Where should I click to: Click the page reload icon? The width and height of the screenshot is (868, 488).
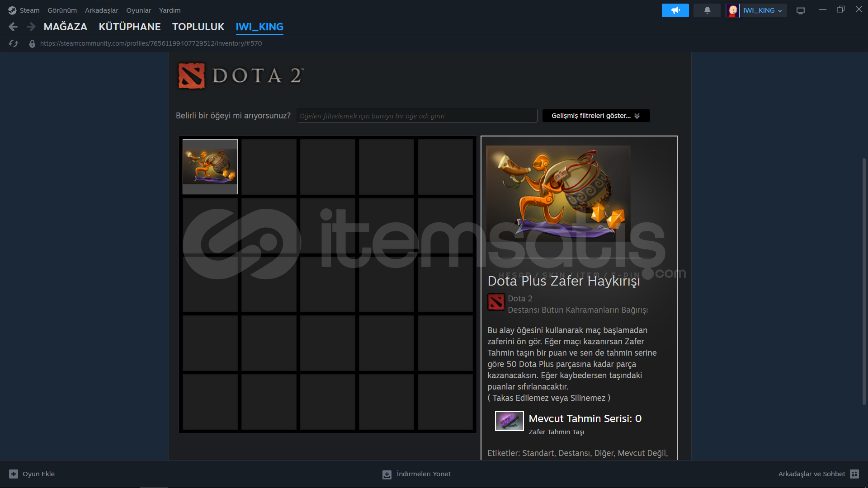point(14,43)
